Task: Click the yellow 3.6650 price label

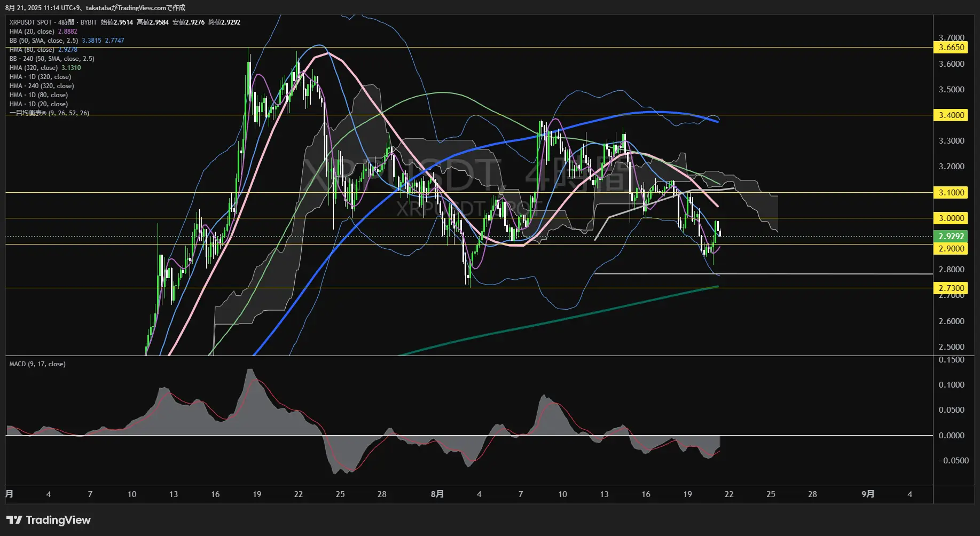Action: [951, 48]
